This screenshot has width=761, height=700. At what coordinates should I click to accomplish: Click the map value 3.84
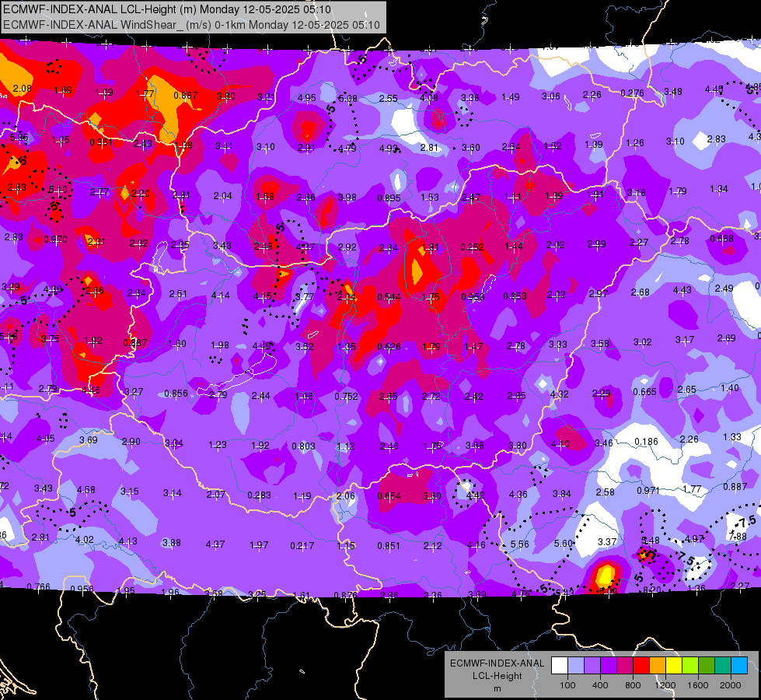tap(561, 494)
